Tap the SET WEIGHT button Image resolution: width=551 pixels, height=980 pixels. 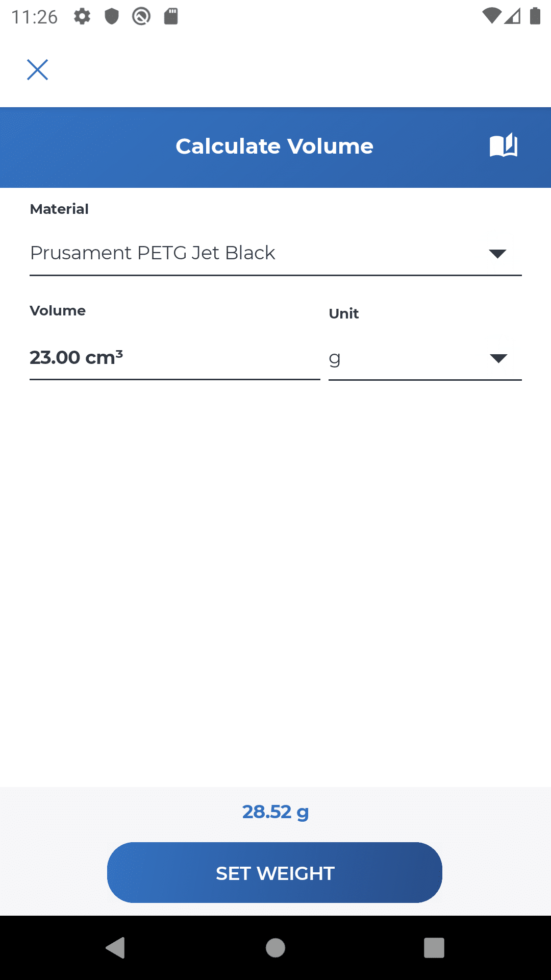pyautogui.click(x=274, y=873)
